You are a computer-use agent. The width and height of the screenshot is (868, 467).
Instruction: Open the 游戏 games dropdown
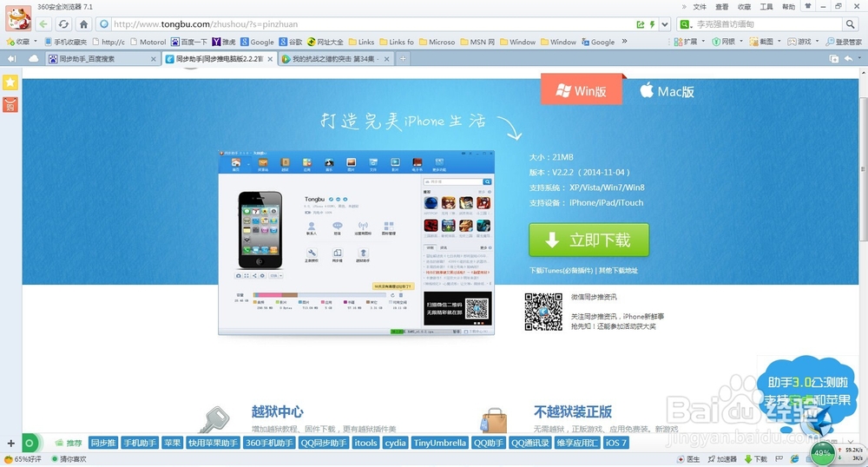click(x=803, y=42)
